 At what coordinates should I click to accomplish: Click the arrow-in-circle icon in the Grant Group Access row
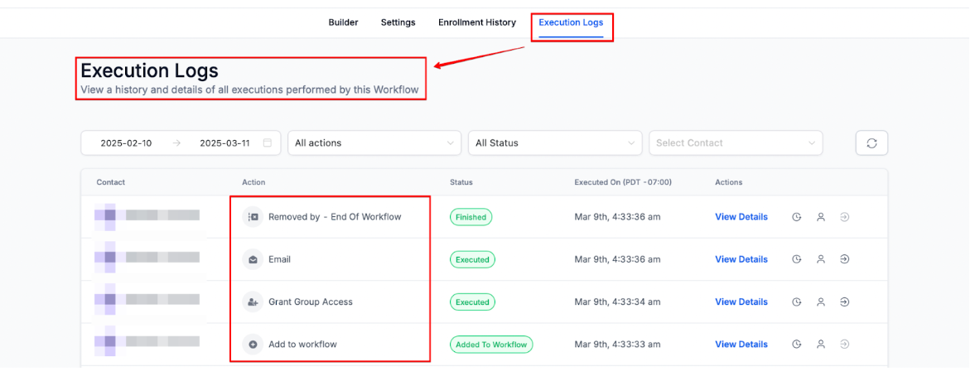(844, 302)
